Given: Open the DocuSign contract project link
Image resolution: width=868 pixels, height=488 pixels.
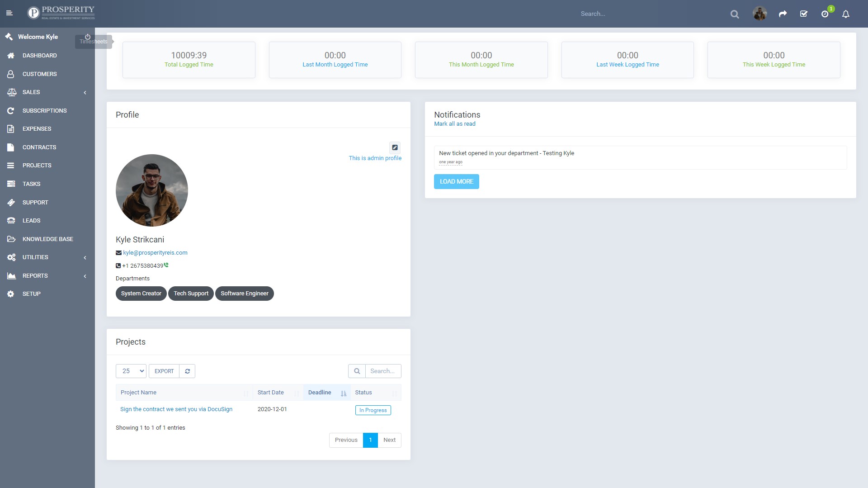Looking at the screenshot, I should (176, 409).
